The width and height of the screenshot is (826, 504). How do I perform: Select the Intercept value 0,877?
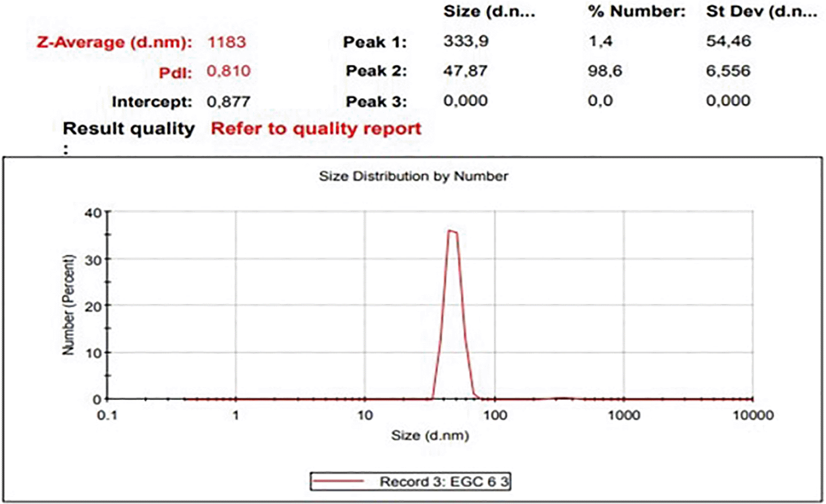point(229,102)
